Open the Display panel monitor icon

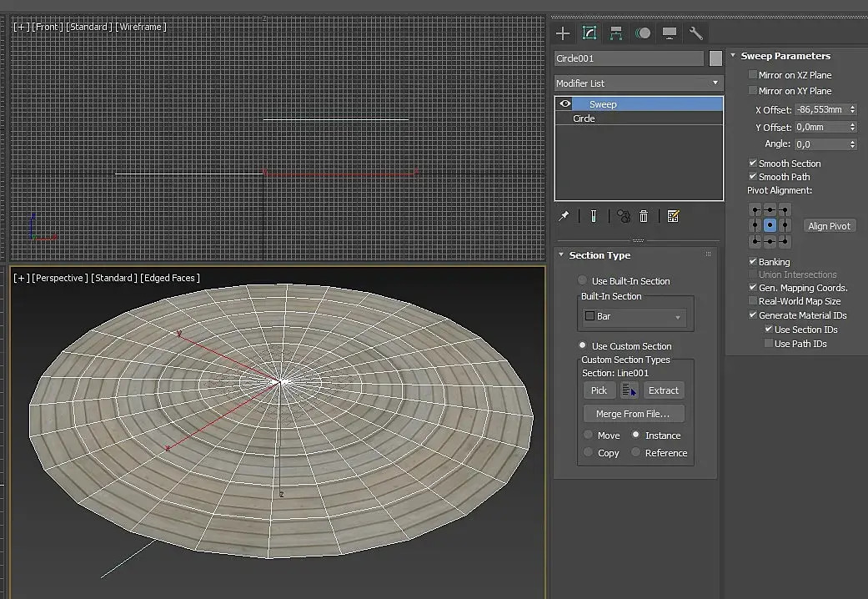[x=669, y=33]
